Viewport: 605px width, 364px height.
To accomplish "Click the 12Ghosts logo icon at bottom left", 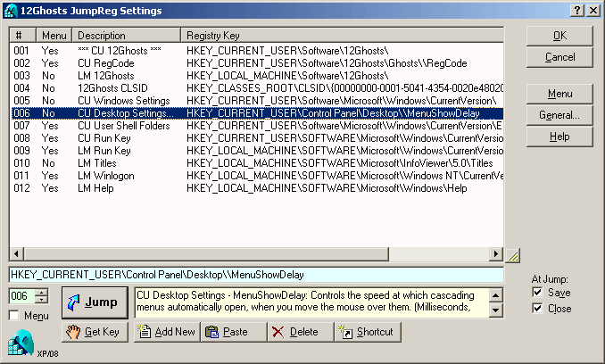I will (x=21, y=343).
